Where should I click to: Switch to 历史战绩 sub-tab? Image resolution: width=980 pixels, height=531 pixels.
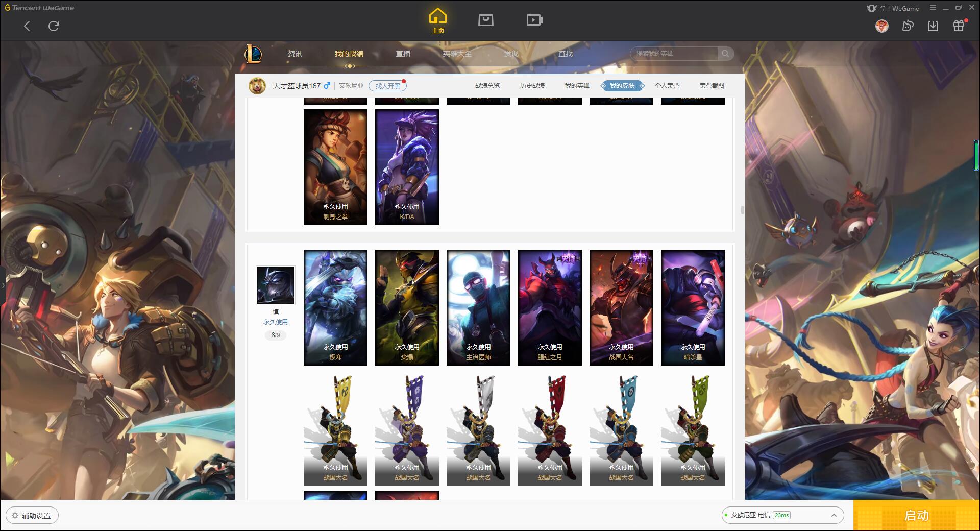pos(532,86)
